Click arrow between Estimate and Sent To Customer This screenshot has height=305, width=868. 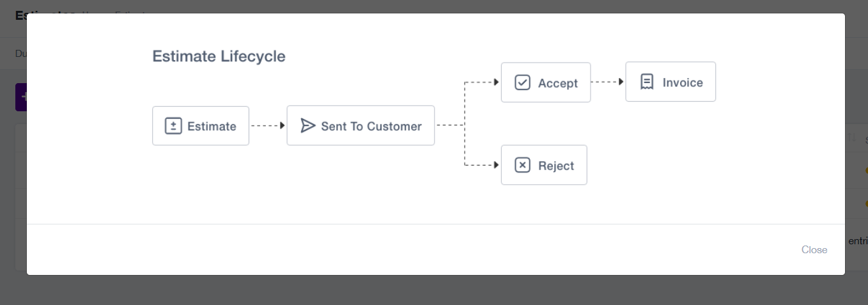point(268,126)
